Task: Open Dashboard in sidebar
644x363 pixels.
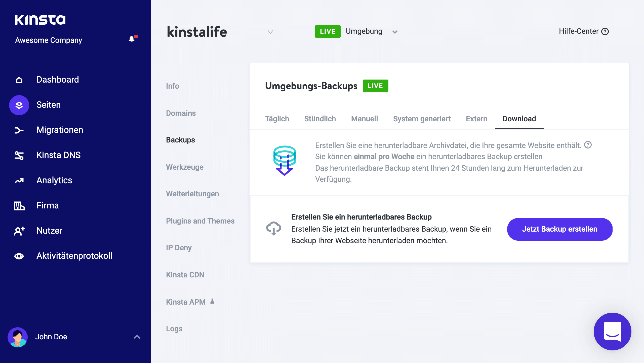Action: pyautogui.click(x=58, y=80)
